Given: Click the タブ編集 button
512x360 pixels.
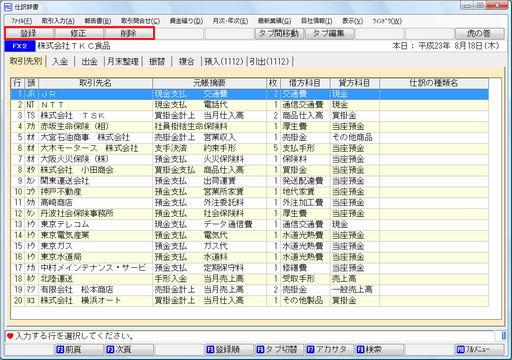Looking at the screenshot, I should [x=329, y=33].
